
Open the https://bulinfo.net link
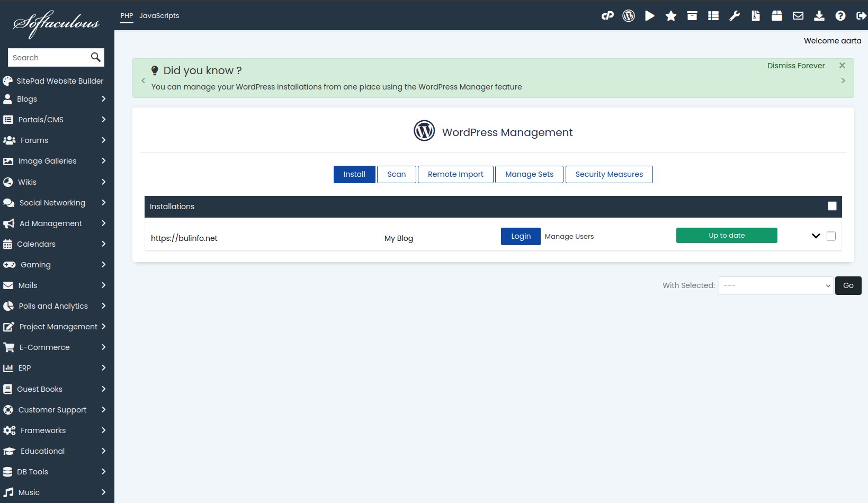184,238
